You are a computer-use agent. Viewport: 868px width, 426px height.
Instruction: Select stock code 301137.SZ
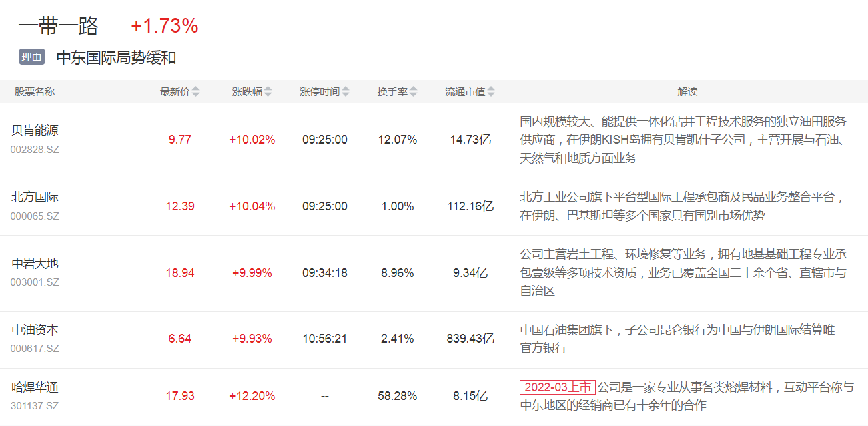35,406
